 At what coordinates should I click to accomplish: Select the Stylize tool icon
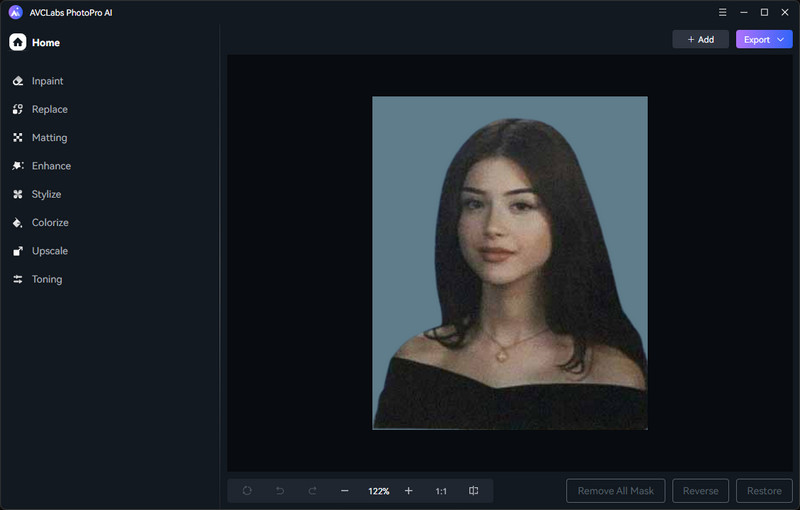pyautogui.click(x=18, y=194)
